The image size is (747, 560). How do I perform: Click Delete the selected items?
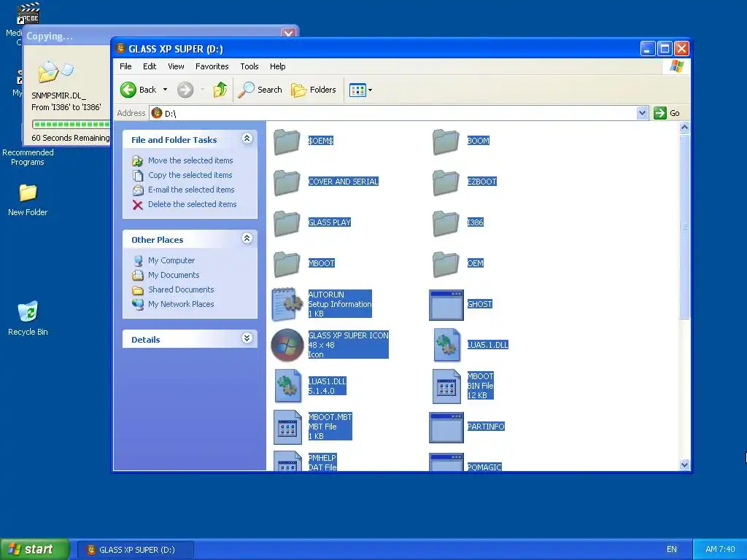point(192,204)
